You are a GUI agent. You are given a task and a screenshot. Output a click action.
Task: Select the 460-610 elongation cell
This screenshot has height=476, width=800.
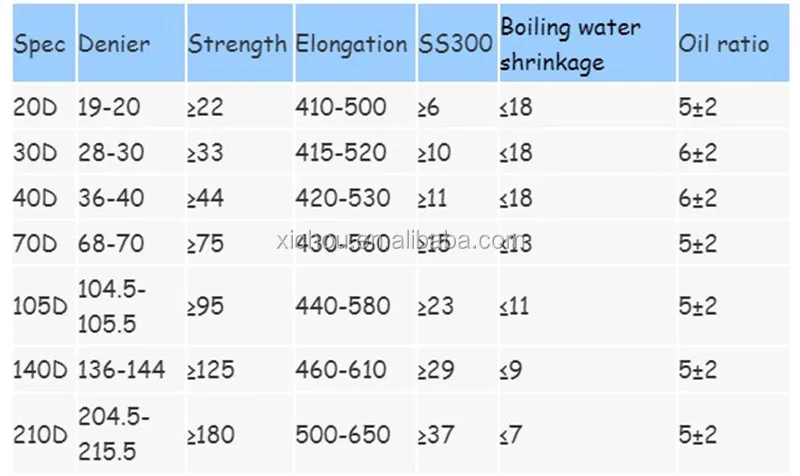[340, 370]
